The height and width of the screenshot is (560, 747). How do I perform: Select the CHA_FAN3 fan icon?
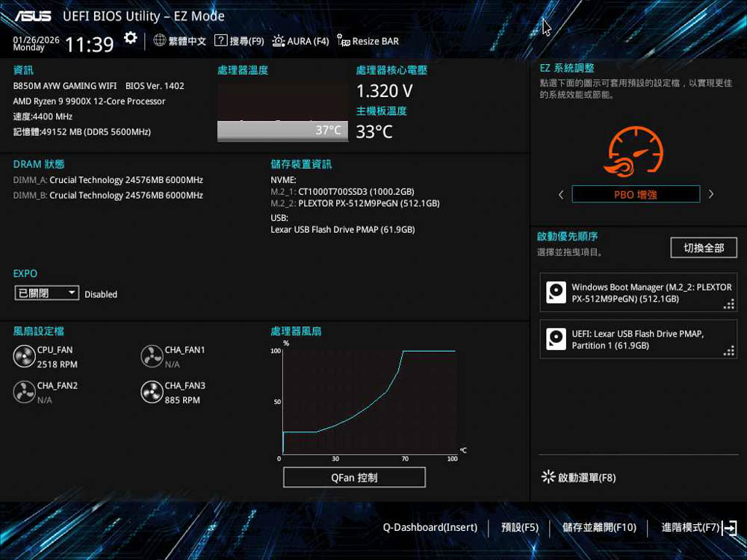(x=152, y=392)
